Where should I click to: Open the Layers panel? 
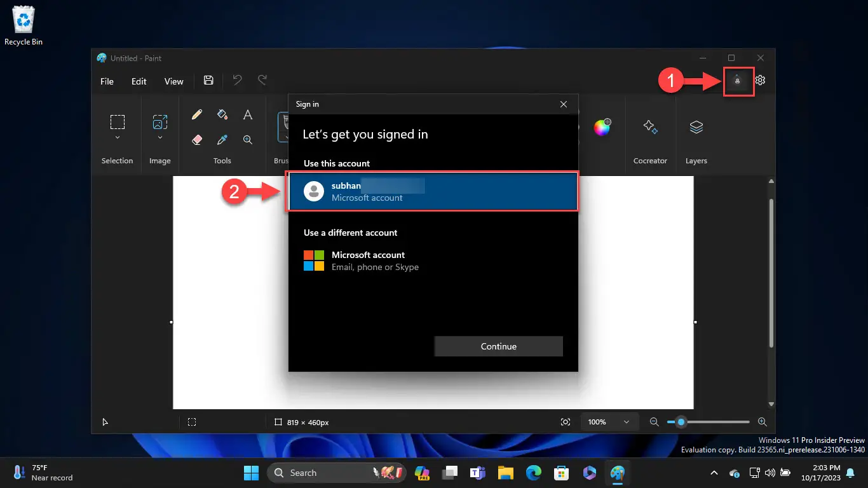pyautogui.click(x=696, y=126)
